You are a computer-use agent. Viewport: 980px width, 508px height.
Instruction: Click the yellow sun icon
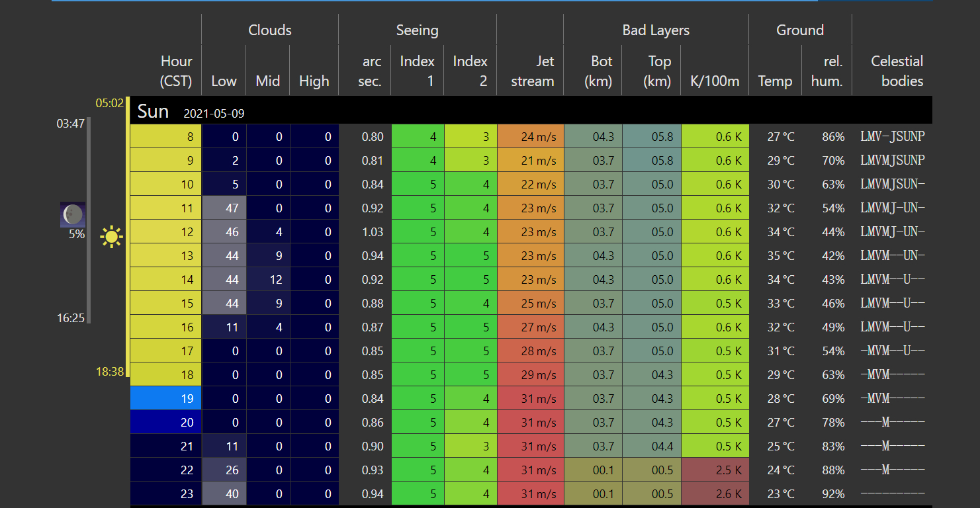click(112, 236)
